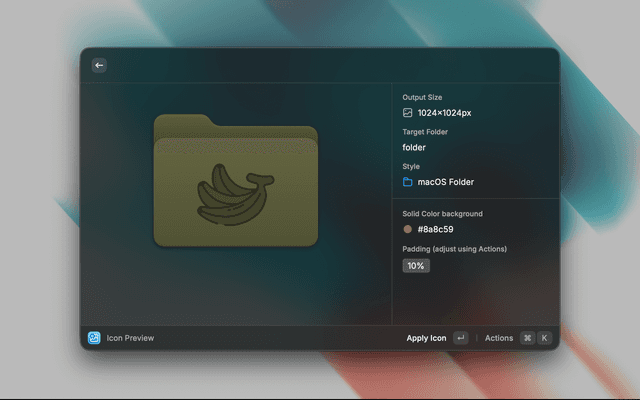The image size is (640, 400).
Task: Click the K key shortcut badge
Action: point(545,338)
